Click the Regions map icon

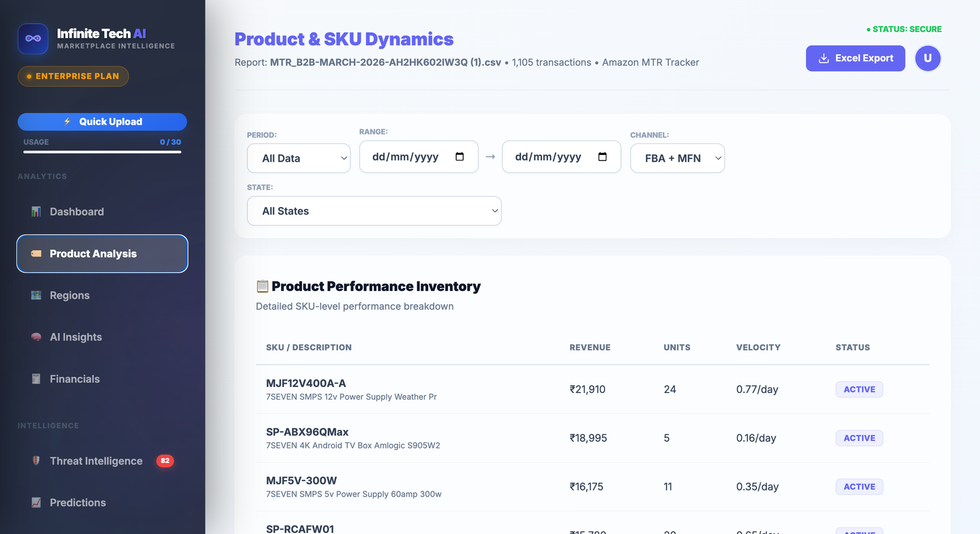(36, 295)
